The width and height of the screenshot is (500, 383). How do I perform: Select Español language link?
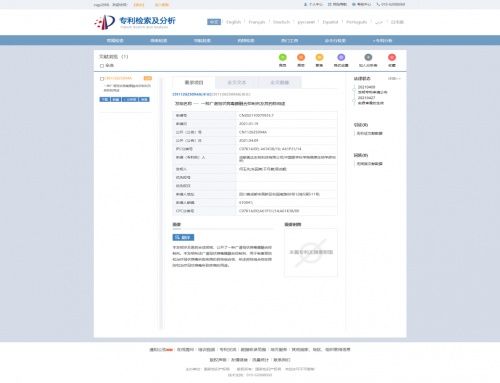[330, 22]
